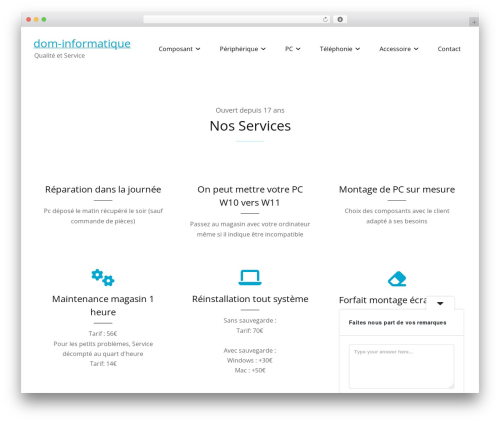This screenshot has width=500, height=423.
Task: Click the Réparation dans la journée heading
Action: pos(103,189)
